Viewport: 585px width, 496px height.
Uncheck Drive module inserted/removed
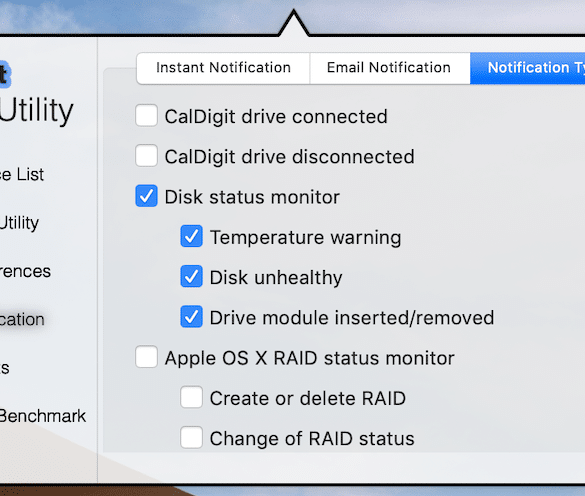point(191,316)
